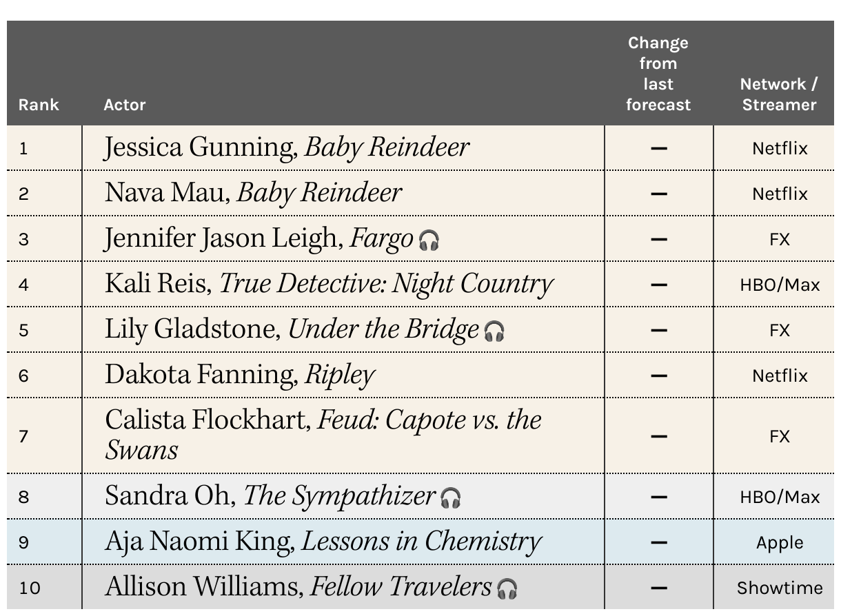
Task: Click headphones icon after The Sympathizer
Action: click(x=451, y=497)
